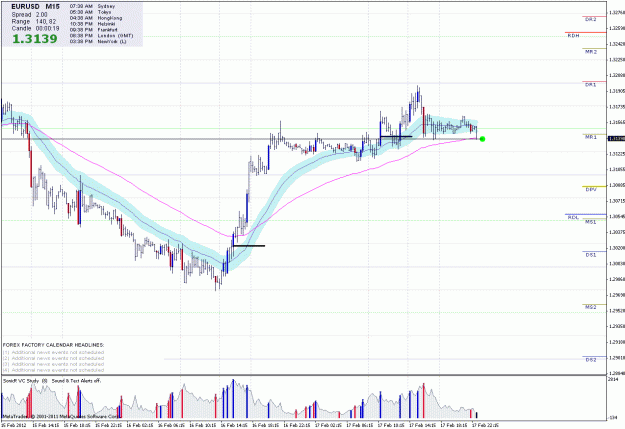Select the RDL level label
This screenshot has height=429, width=625.
(x=573, y=217)
